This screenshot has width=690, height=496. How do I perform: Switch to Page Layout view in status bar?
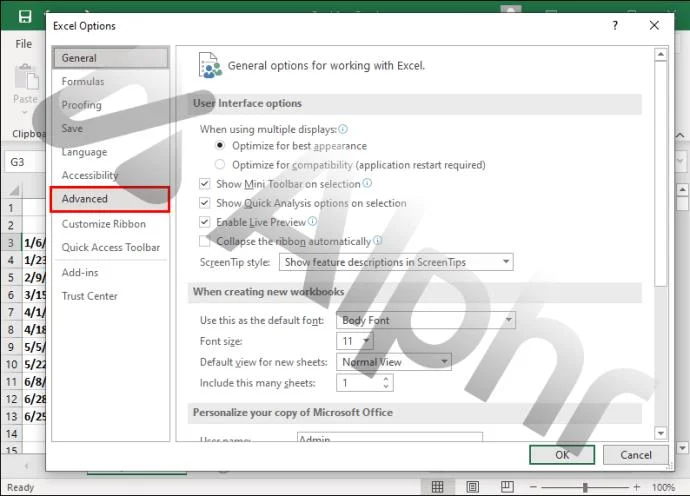(473, 487)
